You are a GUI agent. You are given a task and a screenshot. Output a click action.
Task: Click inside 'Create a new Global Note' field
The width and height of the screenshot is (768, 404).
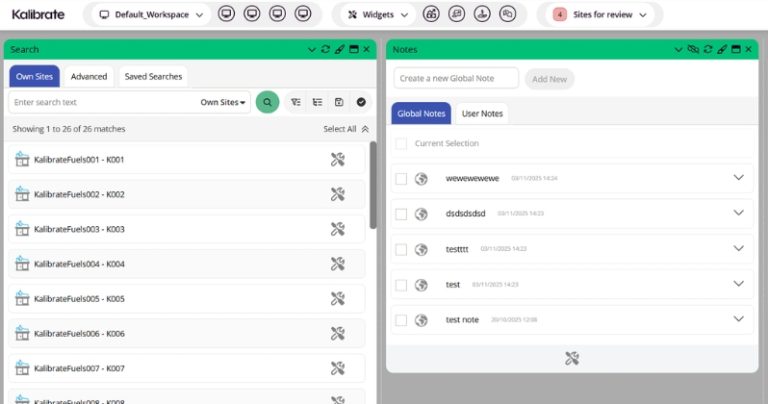coord(455,78)
